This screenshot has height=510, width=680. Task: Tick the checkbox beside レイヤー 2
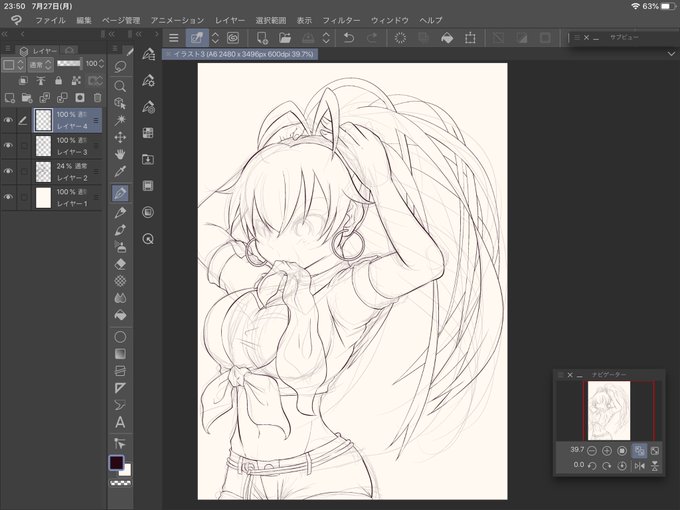click(x=24, y=172)
